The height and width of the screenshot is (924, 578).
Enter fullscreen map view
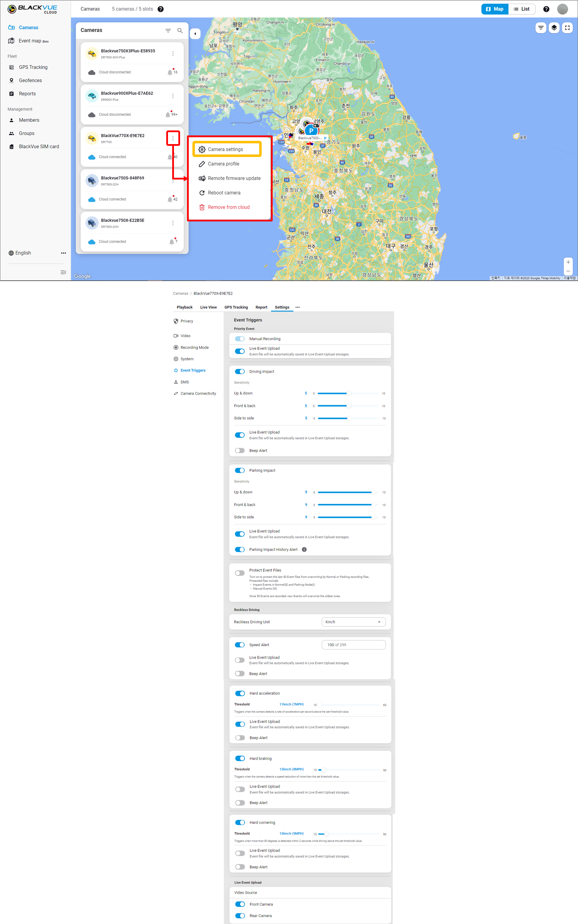(567, 28)
